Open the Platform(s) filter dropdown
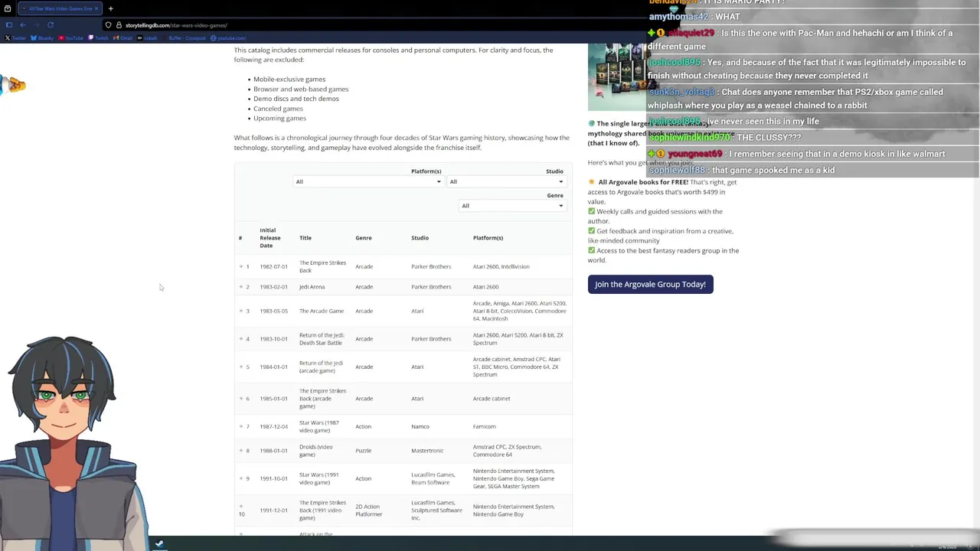 368,181
